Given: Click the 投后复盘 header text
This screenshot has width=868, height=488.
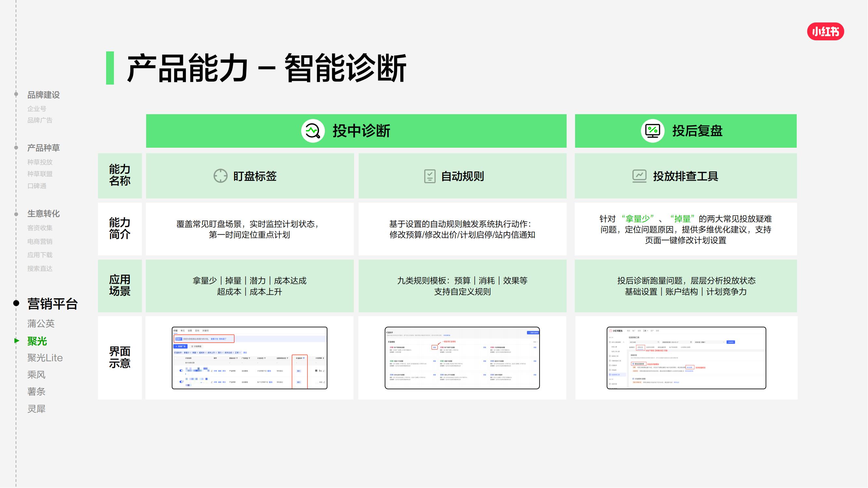Looking at the screenshot, I should [697, 131].
